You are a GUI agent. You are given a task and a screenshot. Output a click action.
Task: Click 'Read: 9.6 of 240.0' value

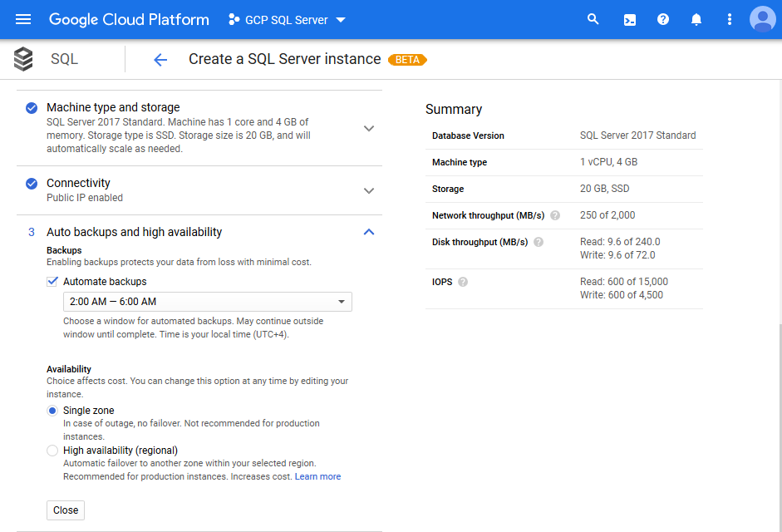(x=620, y=242)
